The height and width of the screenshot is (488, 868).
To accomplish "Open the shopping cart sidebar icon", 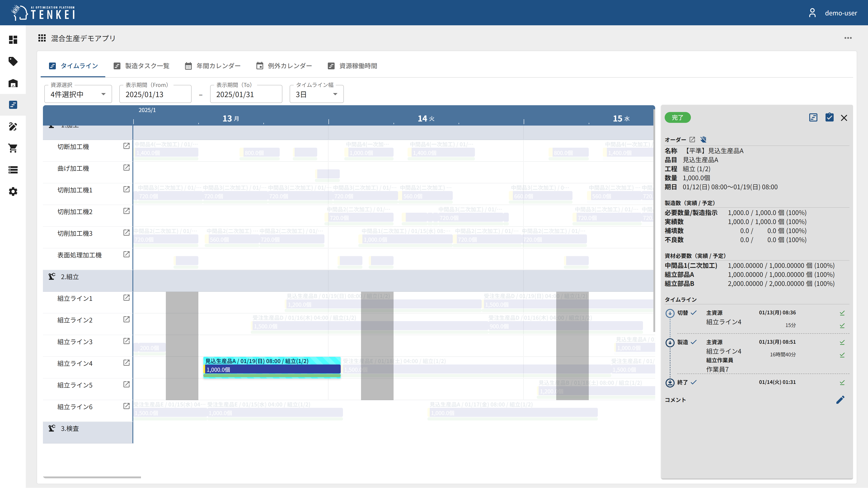I will pos(13,148).
